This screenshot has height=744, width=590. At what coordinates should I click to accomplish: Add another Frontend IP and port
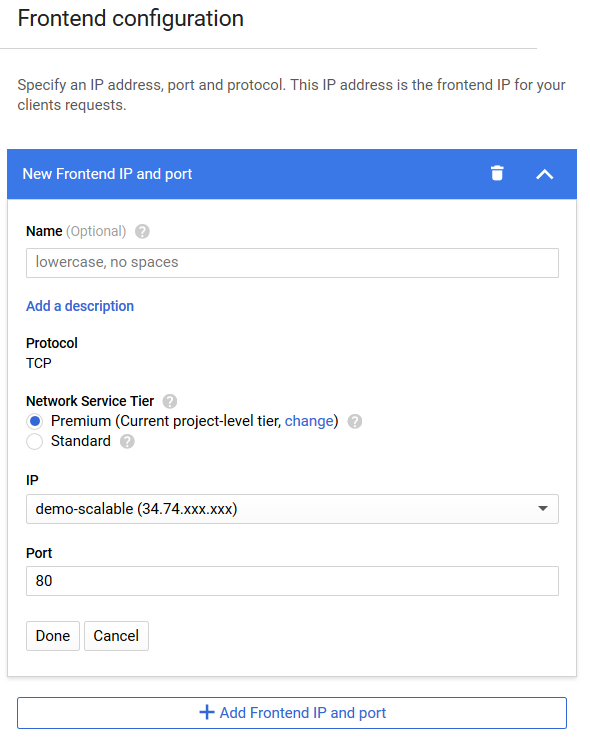(x=292, y=713)
